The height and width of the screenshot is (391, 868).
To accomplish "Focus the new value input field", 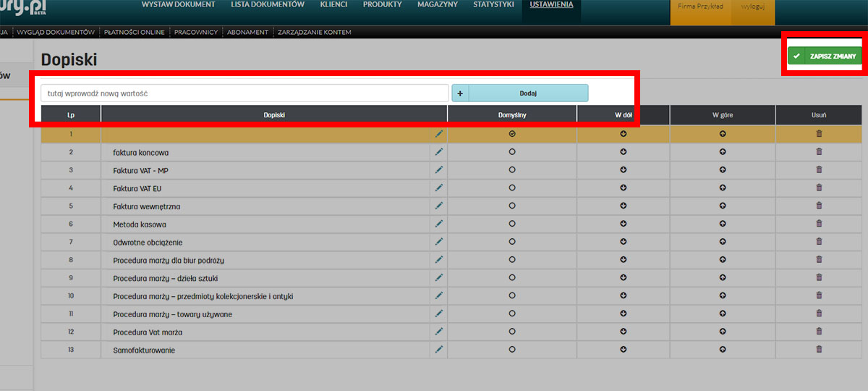I will (x=244, y=93).
